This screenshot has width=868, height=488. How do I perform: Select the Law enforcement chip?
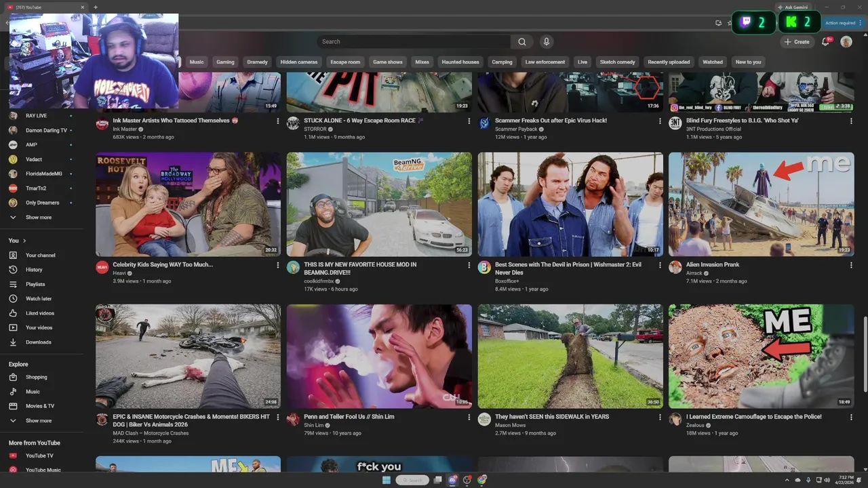[x=545, y=62]
